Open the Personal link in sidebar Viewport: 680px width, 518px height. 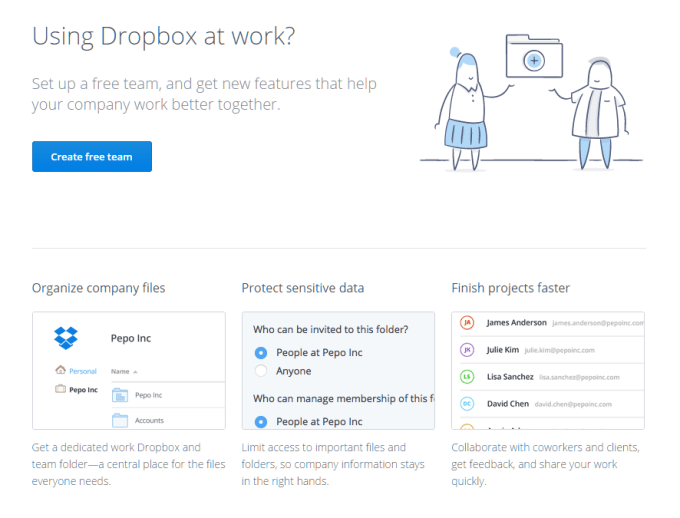coord(82,371)
